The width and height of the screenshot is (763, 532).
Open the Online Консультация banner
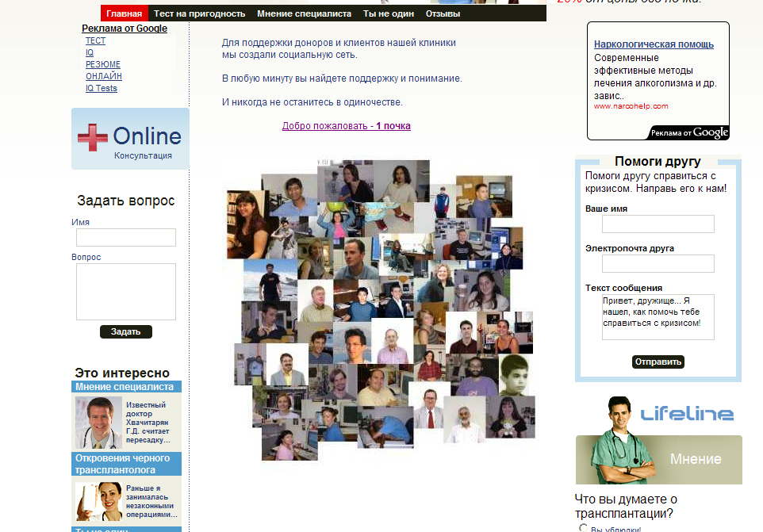(x=130, y=139)
